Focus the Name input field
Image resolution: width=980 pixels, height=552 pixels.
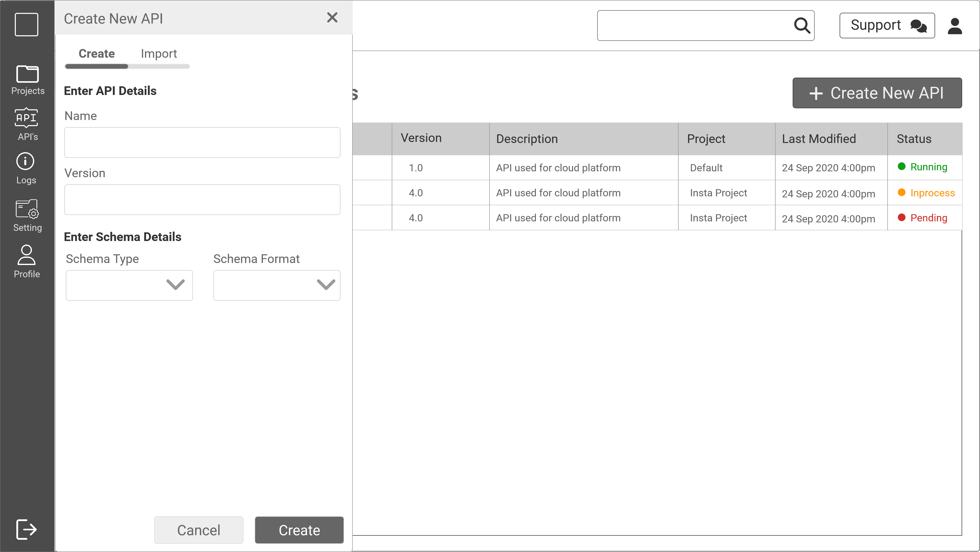pyautogui.click(x=202, y=142)
